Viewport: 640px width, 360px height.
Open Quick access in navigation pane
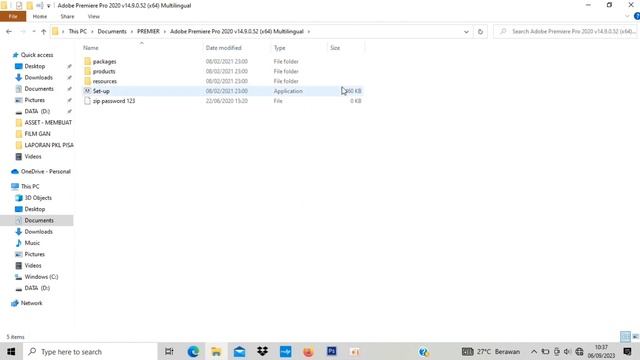click(x=37, y=55)
